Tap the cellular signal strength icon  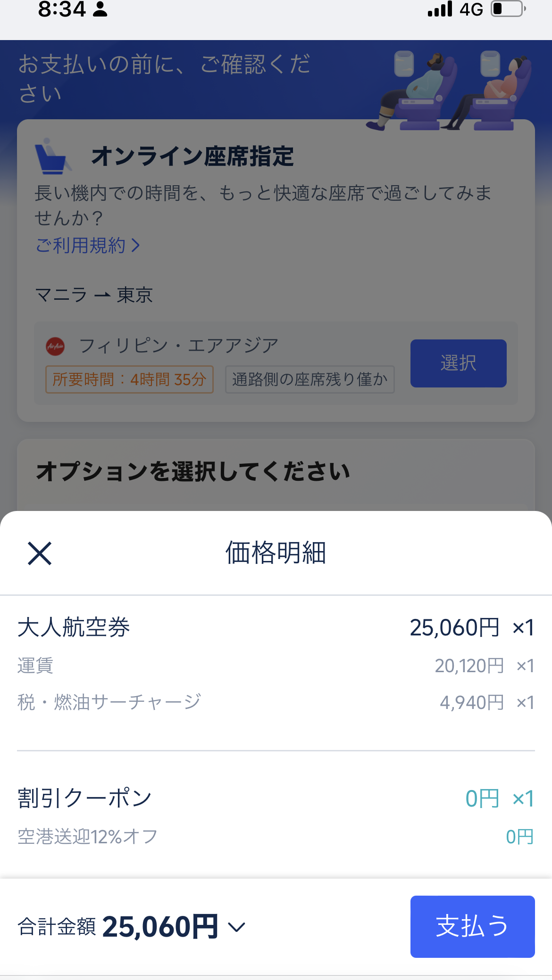click(x=440, y=9)
